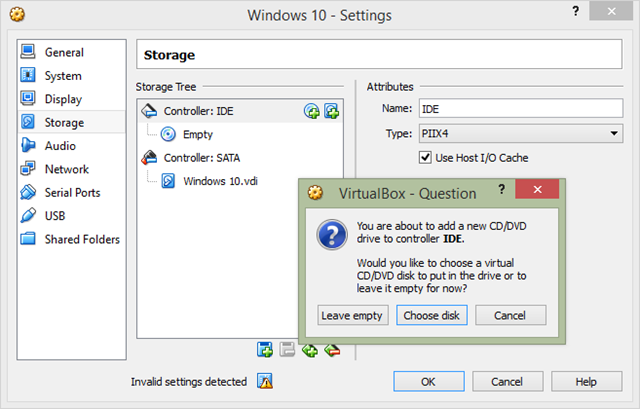Click the SATA controller icon in storage tree
Viewport: 640px width, 409px height.
pos(149,158)
